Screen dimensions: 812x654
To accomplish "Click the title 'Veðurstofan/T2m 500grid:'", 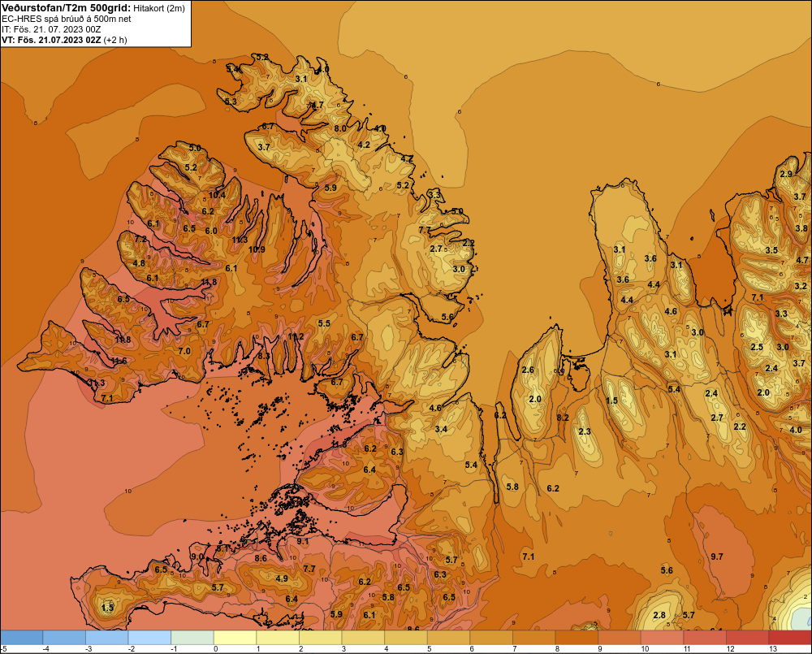I will click(65, 8).
